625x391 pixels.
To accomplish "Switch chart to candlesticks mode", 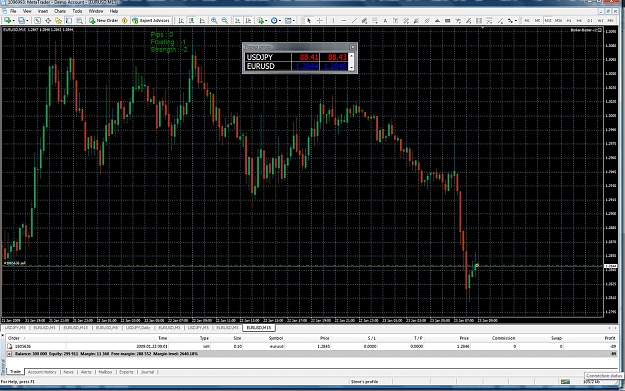I will 192,20.
